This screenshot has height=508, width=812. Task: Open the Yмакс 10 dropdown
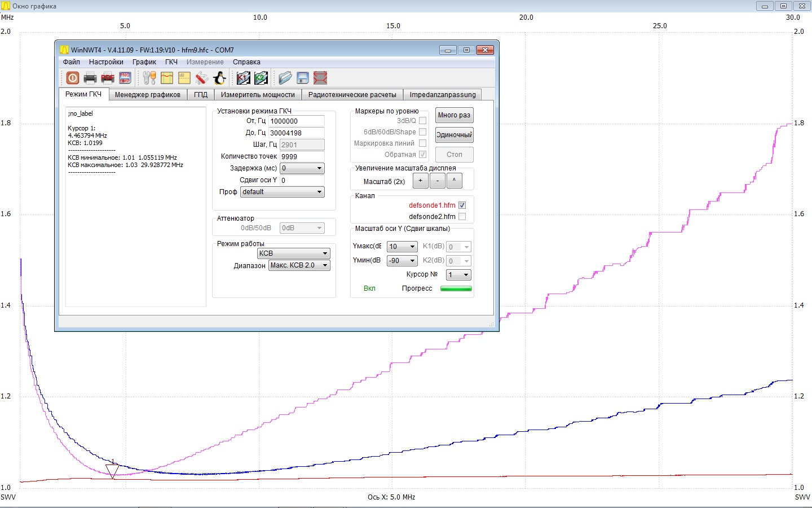[402, 247]
